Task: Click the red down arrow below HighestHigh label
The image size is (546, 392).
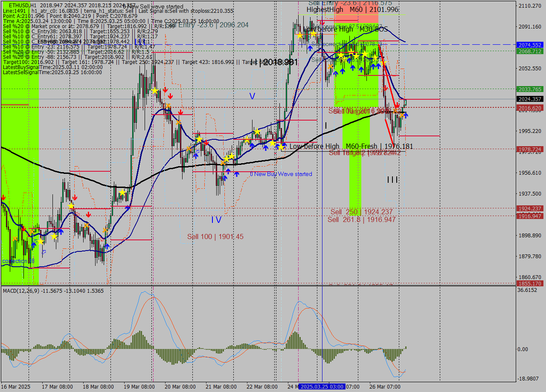Action: coord(322,22)
